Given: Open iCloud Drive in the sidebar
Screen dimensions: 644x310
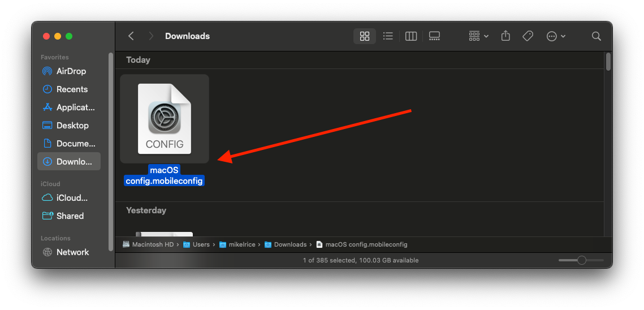Looking at the screenshot, I should coord(69,198).
